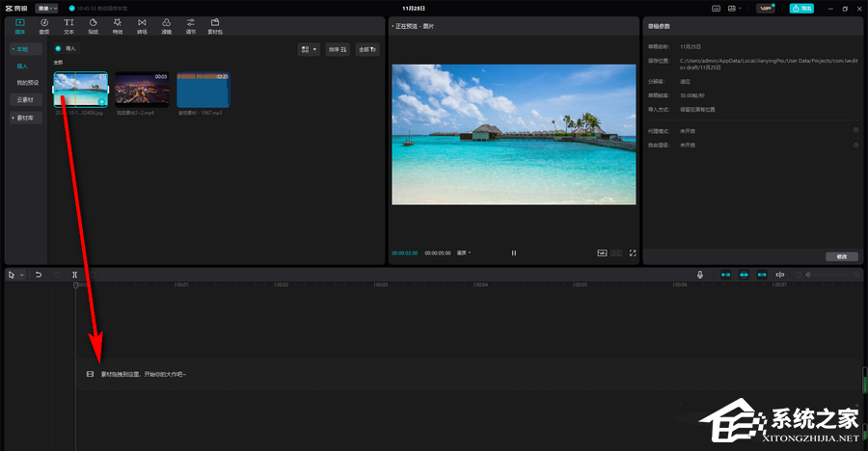Screen dimensions: 868x451
Task: Click the 滤镜 (Filters) icon
Action: [166, 25]
